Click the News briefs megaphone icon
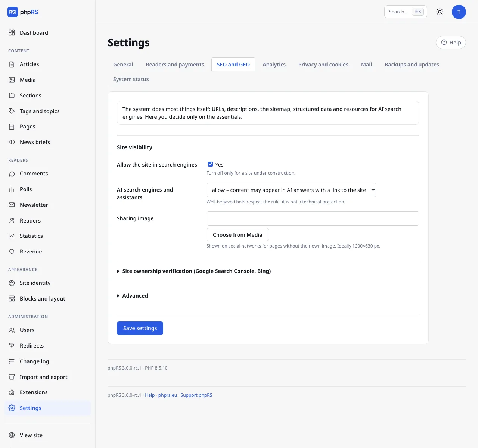Viewport: 478px width, 448px height. [12, 142]
